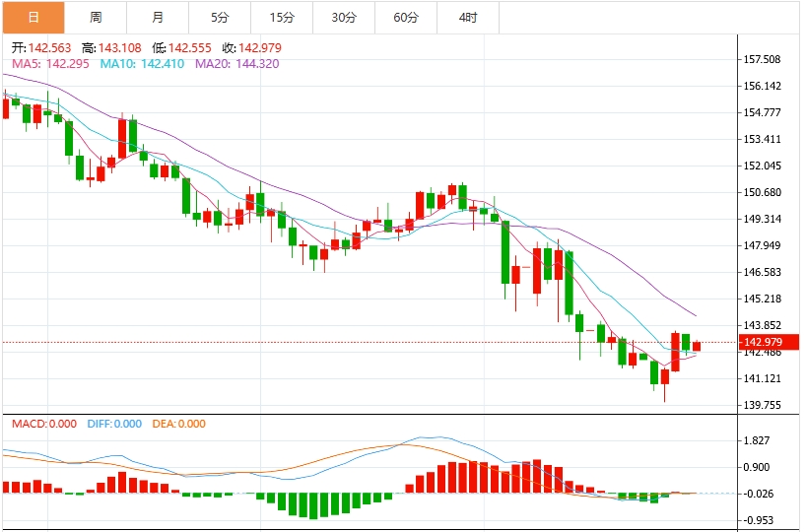Screen dimensions: 806x532
Task: Click the MA20: 144.320 legend
Action: (236, 64)
